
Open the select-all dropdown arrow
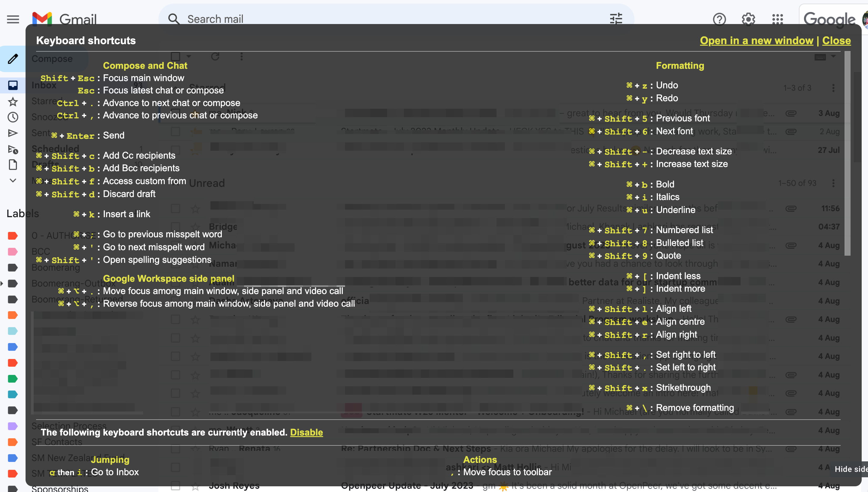[x=189, y=56]
